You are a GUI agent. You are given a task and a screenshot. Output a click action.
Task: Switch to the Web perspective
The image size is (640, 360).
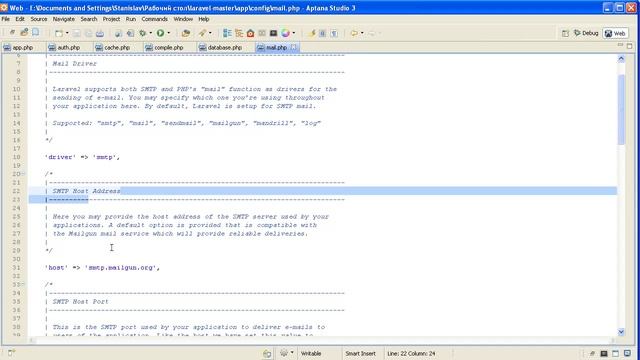coord(616,33)
